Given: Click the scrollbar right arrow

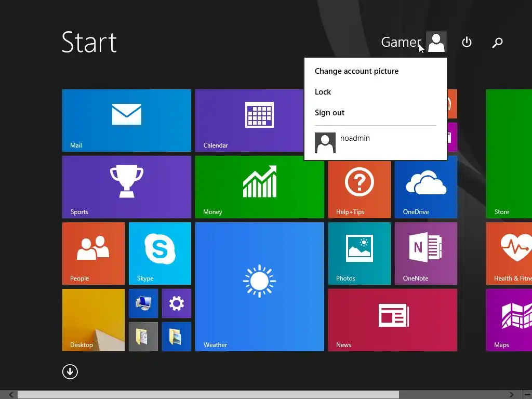Looking at the screenshot, I should point(512,395).
